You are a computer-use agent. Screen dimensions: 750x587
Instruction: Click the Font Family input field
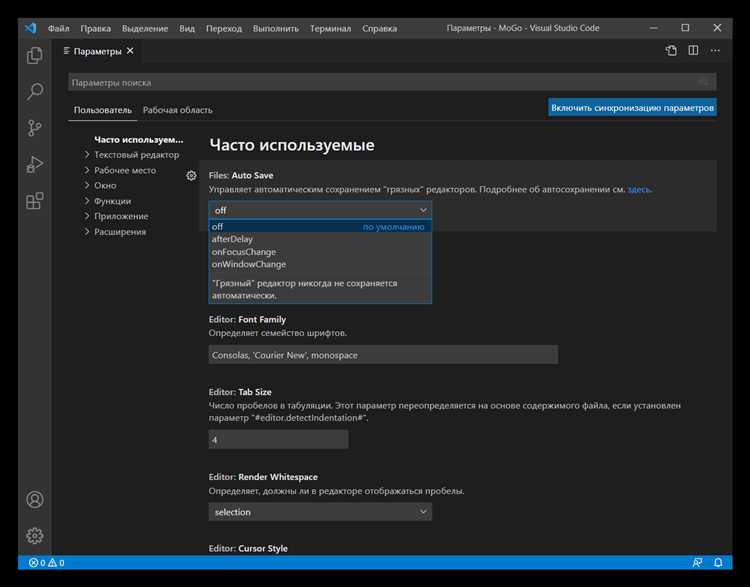click(383, 355)
